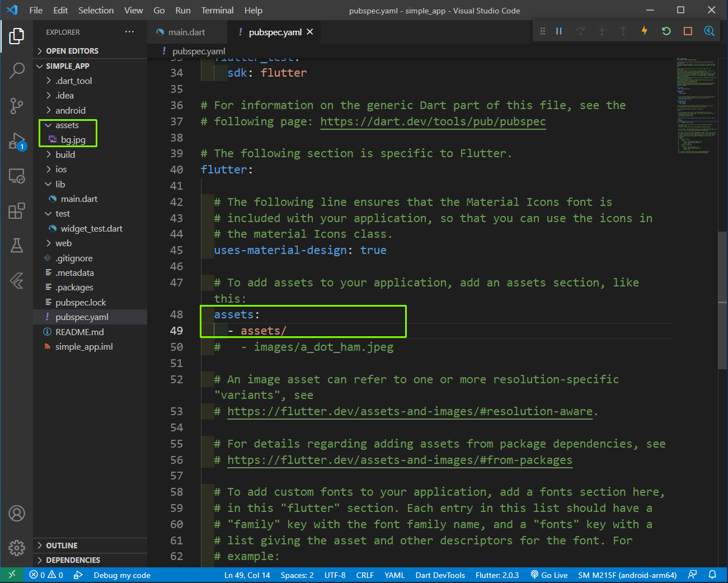Viewport: 728px width, 583px height.
Task: Trigger Flutter Hot Reload lightning icon
Action: coord(645,31)
